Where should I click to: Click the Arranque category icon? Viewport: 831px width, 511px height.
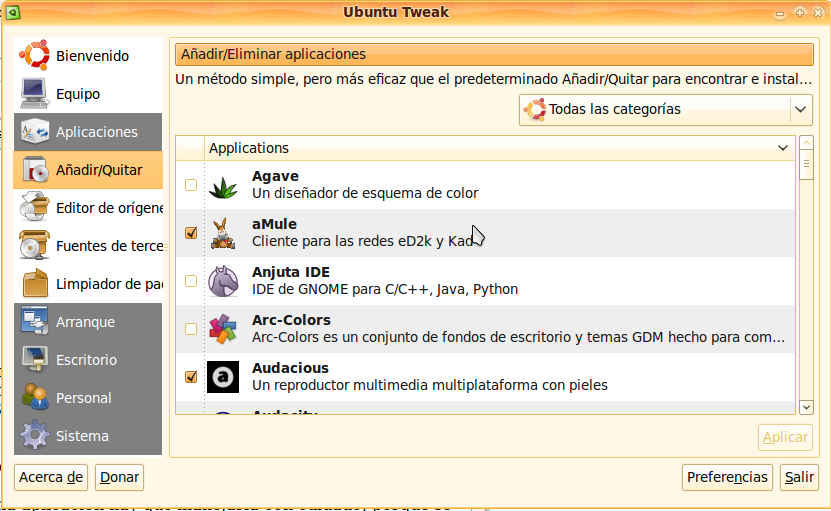pyautogui.click(x=35, y=321)
